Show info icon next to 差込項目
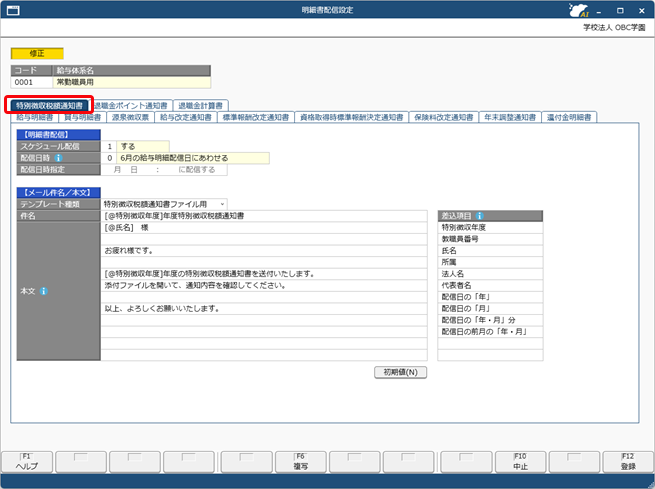Viewport: 655px width, 489px height. (480, 216)
